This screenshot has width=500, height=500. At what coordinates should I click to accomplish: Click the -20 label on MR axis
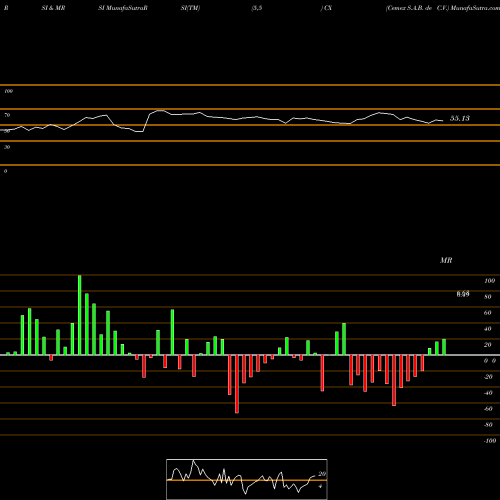[488, 377]
